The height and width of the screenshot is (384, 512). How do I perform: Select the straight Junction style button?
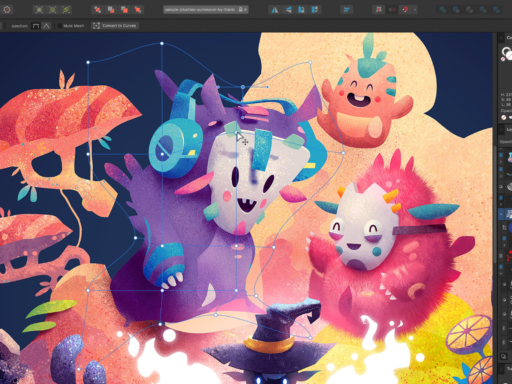click(36, 26)
